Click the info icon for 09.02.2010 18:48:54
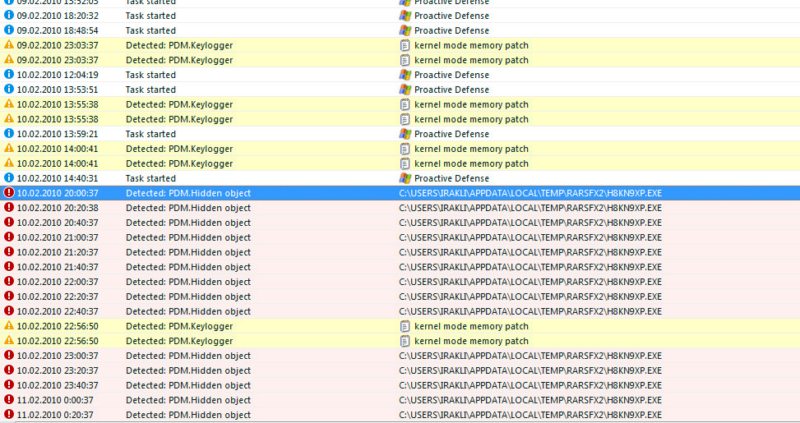The image size is (800, 423). pyautogui.click(x=9, y=30)
